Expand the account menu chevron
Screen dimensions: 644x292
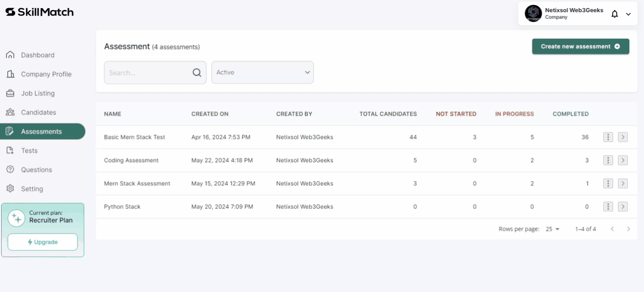click(x=628, y=14)
